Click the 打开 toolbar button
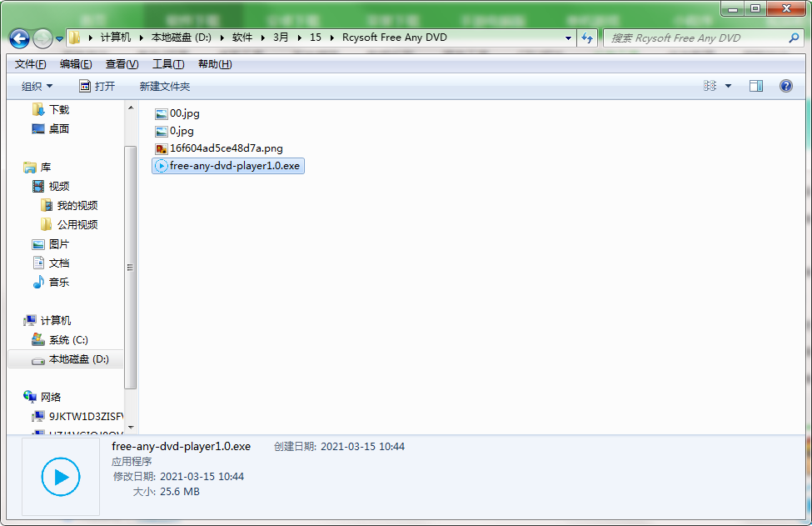 [x=97, y=86]
